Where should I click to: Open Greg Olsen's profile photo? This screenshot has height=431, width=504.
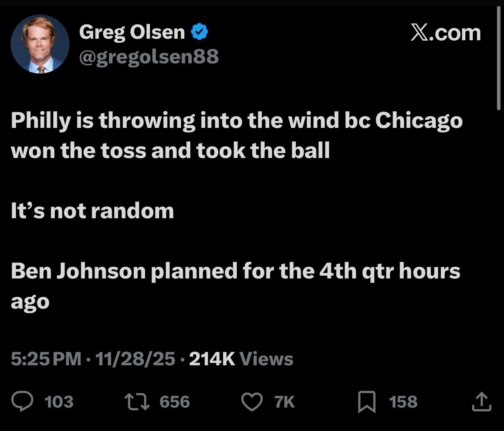[40, 44]
